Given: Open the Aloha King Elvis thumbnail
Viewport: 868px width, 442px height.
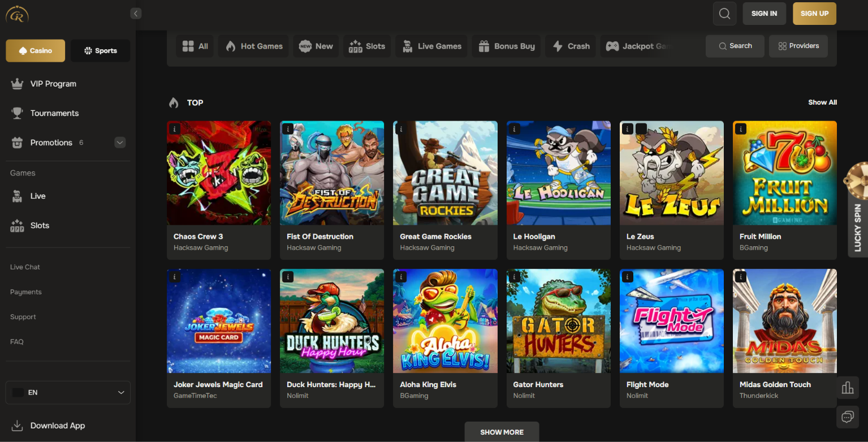Looking at the screenshot, I should click(x=445, y=321).
